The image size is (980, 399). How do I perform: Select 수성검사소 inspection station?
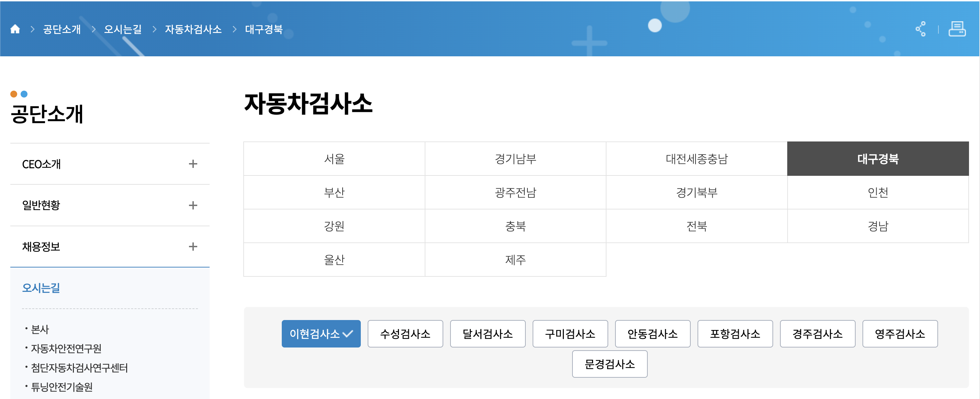pyautogui.click(x=405, y=334)
